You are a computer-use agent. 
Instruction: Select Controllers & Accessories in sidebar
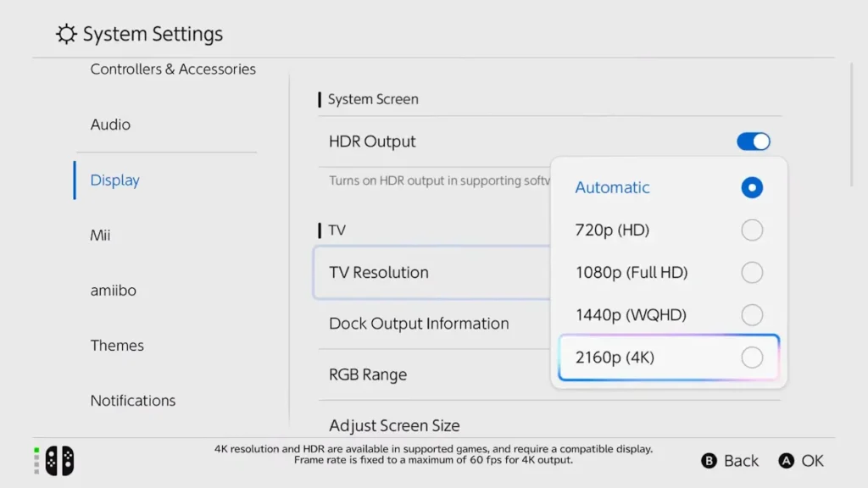click(x=173, y=69)
